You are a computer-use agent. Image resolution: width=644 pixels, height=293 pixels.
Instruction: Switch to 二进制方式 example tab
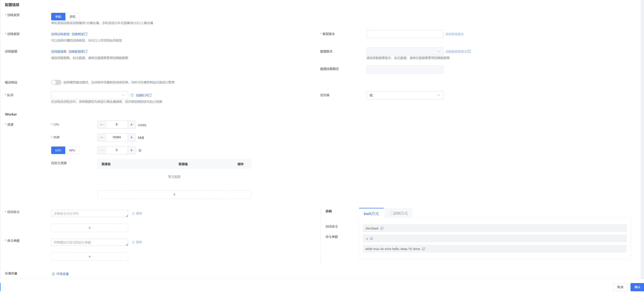[399, 213]
